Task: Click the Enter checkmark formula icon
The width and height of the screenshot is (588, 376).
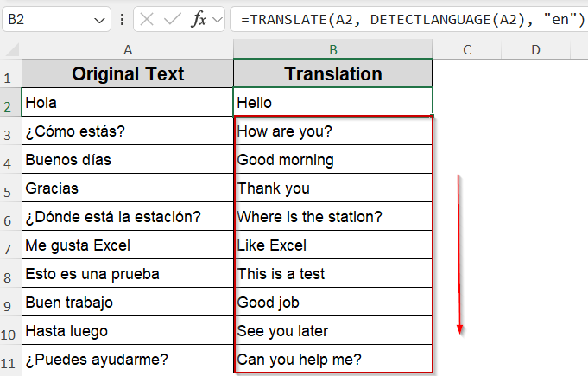Action: click(173, 19)
